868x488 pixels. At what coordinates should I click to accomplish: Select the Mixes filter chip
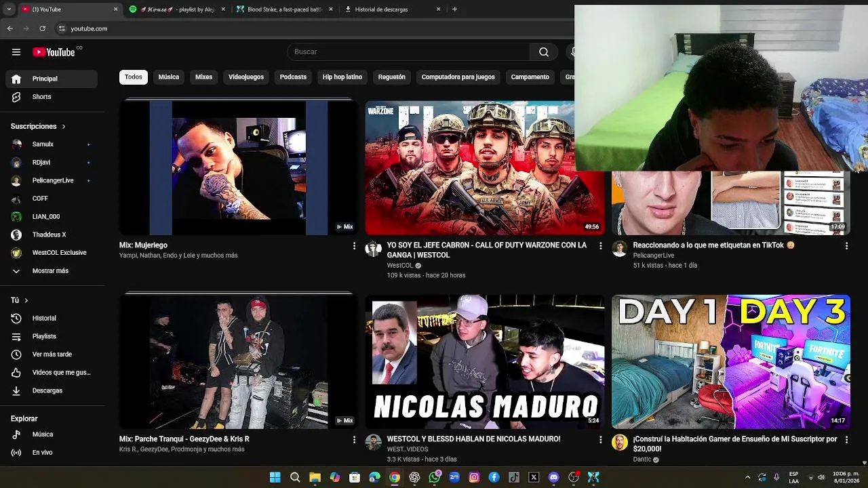[204, 77]
